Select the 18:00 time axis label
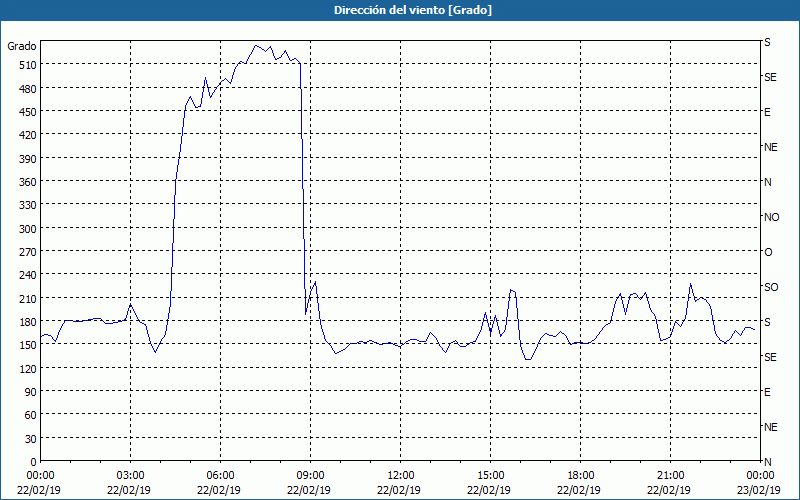Viewport: 800px width, 500px height. click(x=580, y=476)
